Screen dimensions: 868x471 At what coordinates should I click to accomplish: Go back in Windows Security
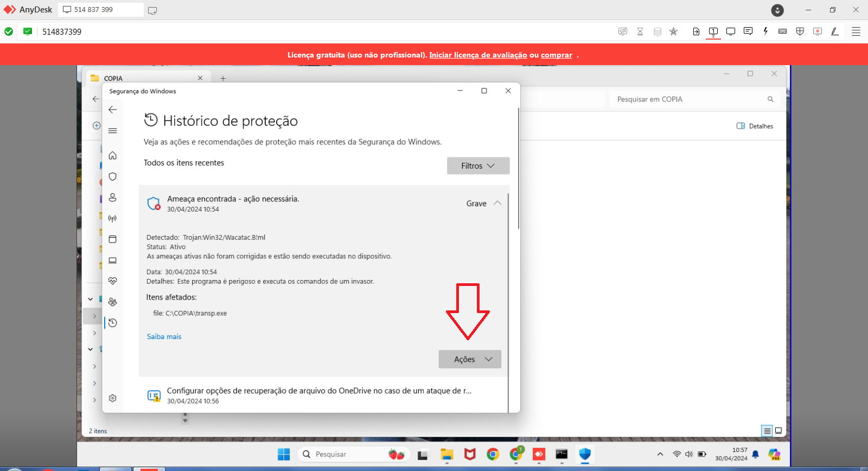(x=113, y=110)
